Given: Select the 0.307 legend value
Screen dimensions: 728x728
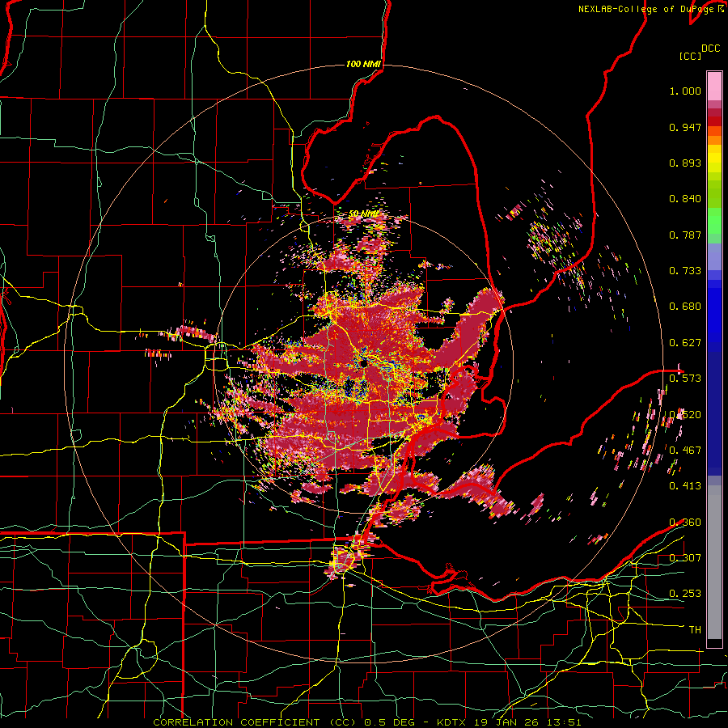Looking at the screenshot, I should pyautogui.click(x=685, y=557).
